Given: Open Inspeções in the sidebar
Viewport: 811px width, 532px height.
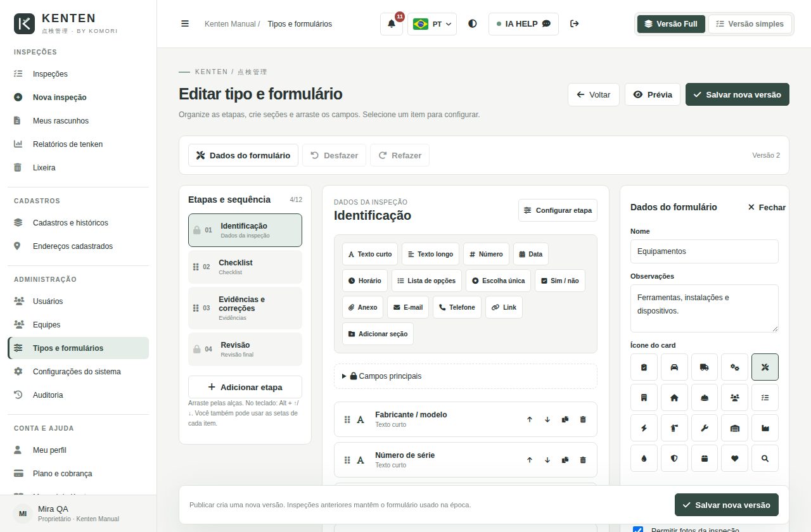Looking at the screenshot, I should [x=79, y=74].
